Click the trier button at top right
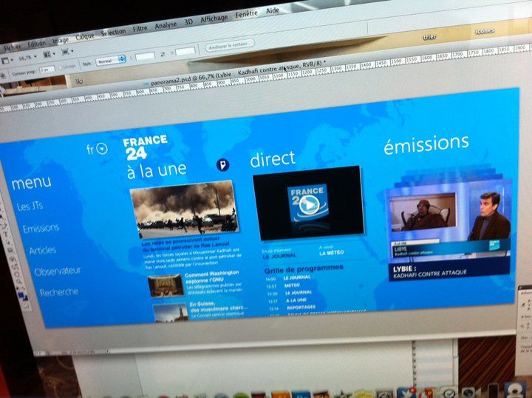The image size is (532, 398). [429, 37]
